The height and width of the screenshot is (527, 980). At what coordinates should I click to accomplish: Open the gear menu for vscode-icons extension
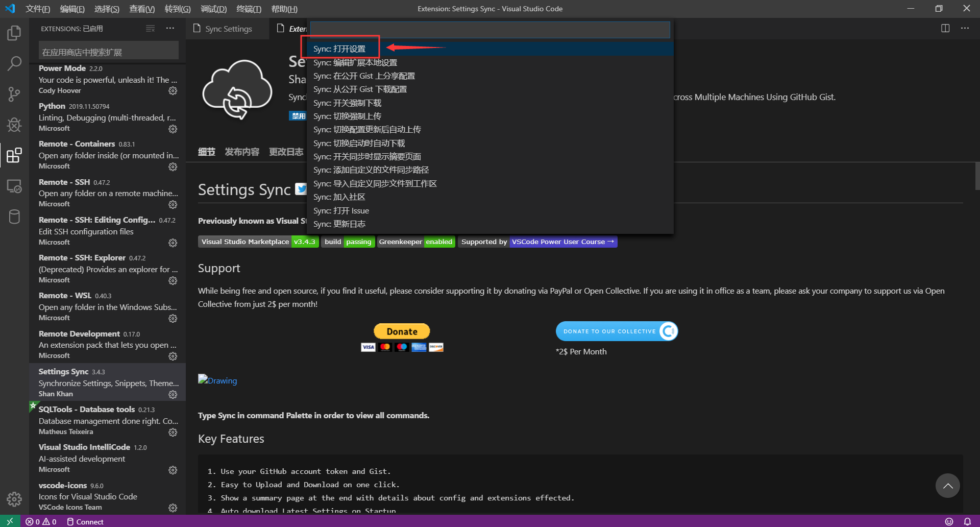coord(173,508)
